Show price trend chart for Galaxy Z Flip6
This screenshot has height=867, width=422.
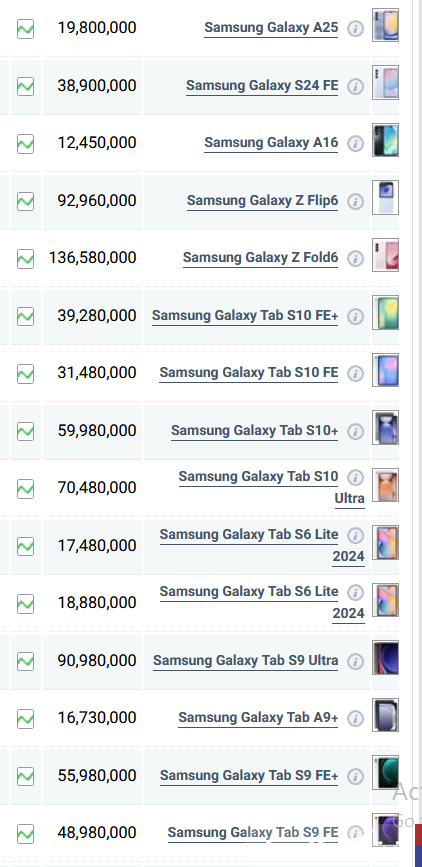pos(25,201)
